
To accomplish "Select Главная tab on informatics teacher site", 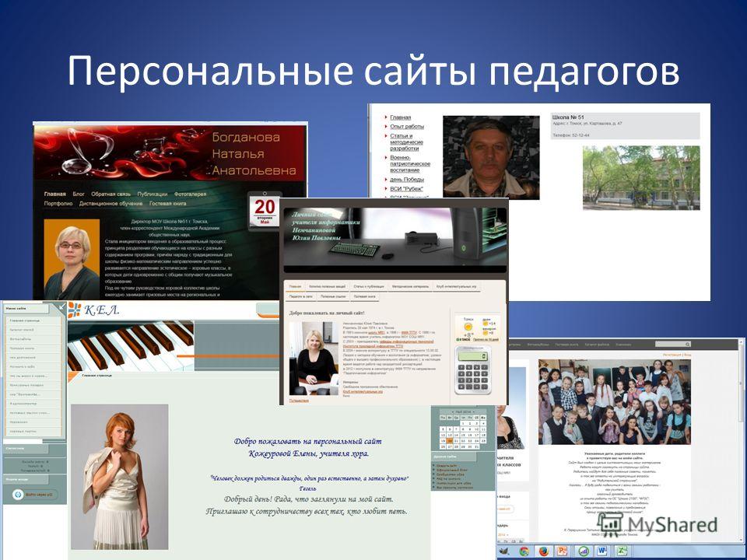I will click(x=296, y=287).
